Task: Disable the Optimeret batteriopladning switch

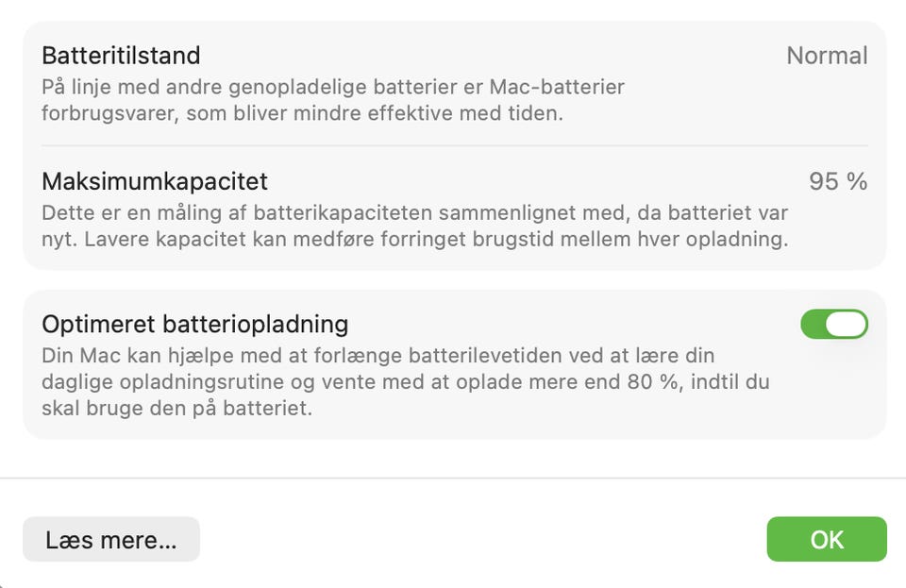Action: (x=833, y=324)
